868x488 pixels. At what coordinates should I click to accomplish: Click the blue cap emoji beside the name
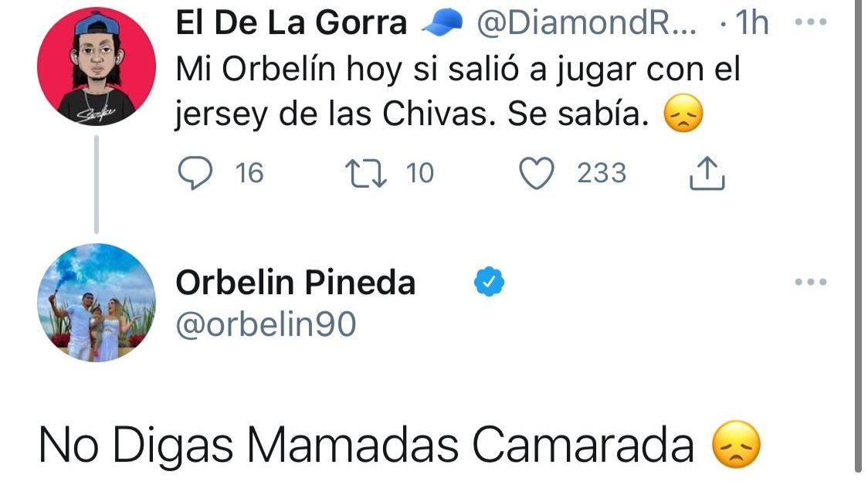click(x=442, y=25)
